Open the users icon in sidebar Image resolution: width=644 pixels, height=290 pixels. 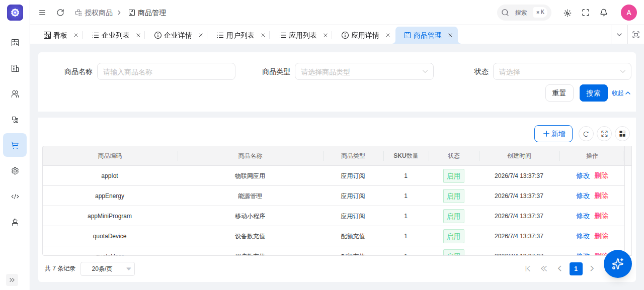[x=15, y=94]
